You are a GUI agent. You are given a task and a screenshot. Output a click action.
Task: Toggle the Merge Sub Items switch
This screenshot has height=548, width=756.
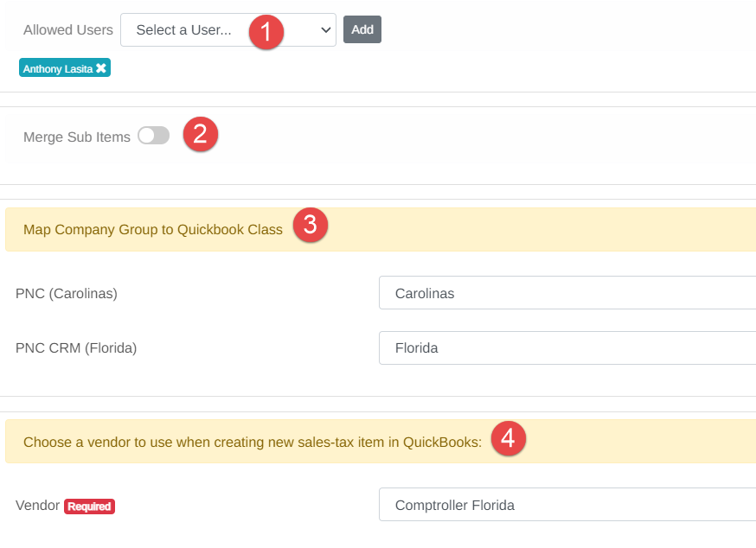(153, 136)
